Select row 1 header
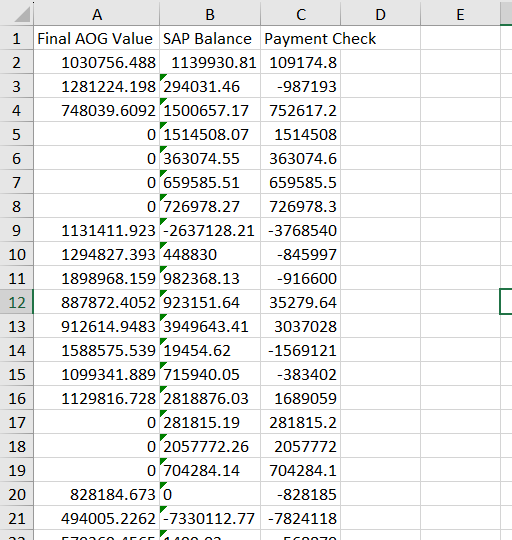 17,38
